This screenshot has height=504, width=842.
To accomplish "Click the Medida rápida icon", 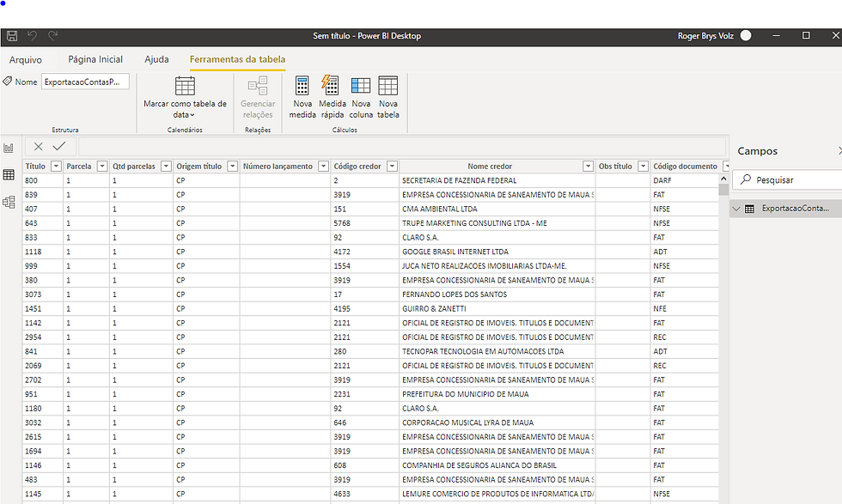I will [x=330, y=85].
